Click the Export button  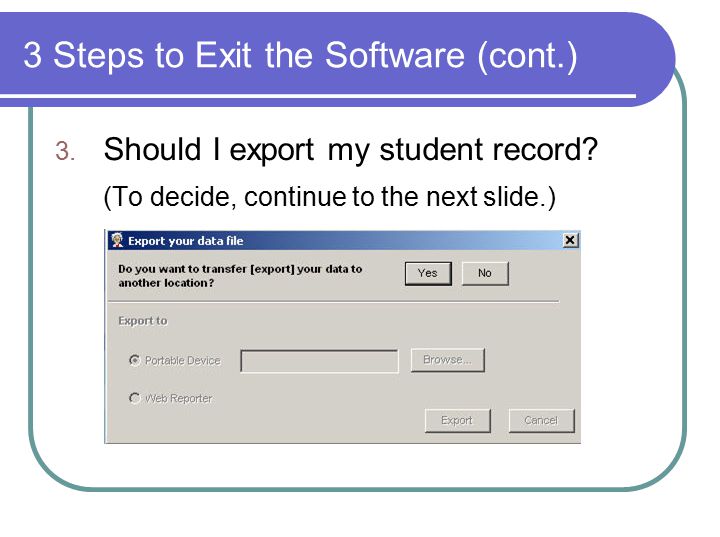tap(457, 420)
